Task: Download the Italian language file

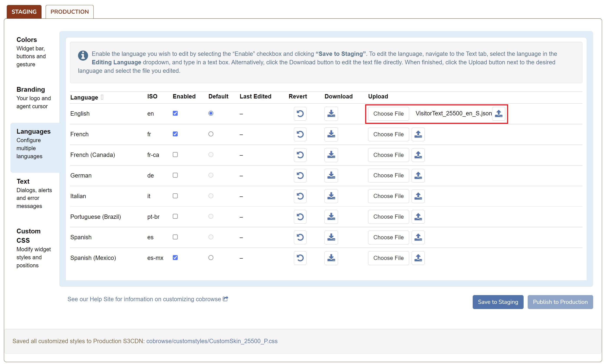Action: tap(331, 196)
